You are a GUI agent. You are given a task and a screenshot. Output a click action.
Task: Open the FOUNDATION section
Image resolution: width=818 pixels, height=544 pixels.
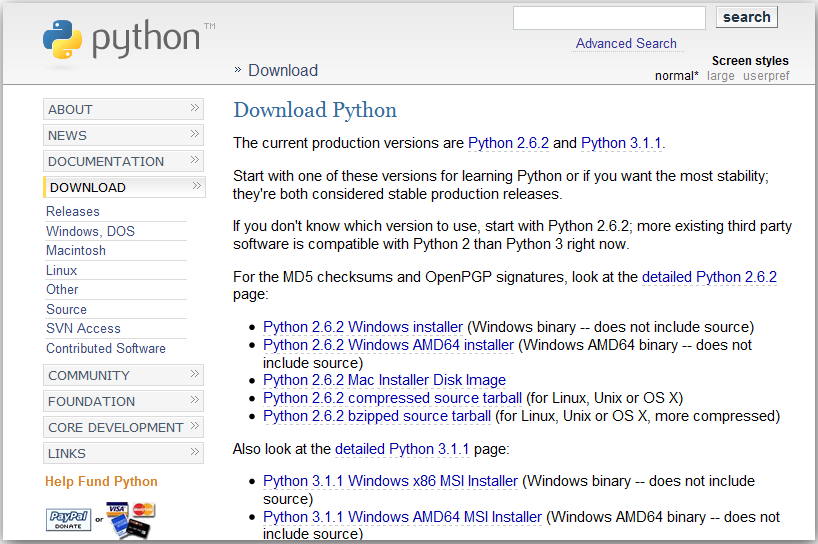tap(124, 402)
